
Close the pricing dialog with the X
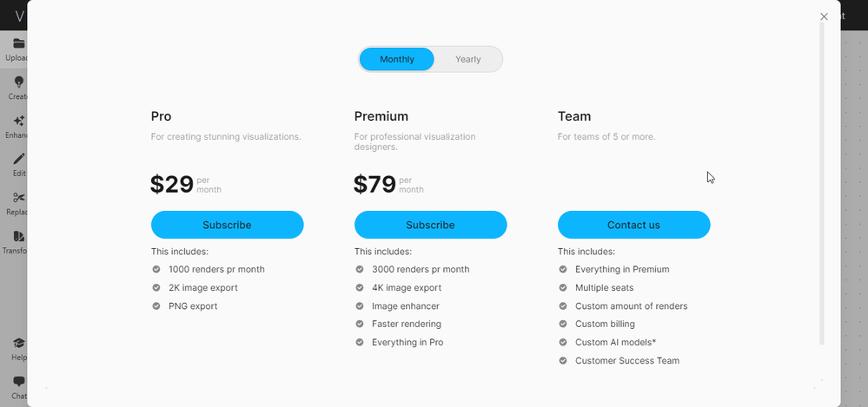[x=824, y=16]
